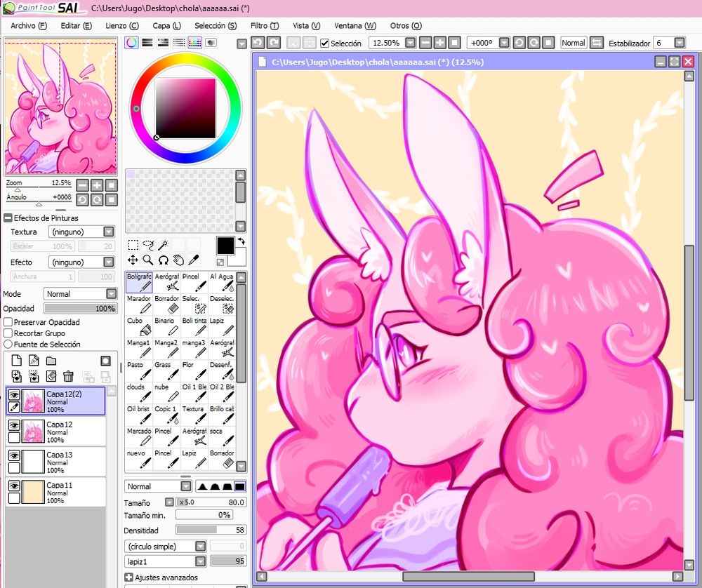Image resolution: width=702 pixels, height=588 pixels.
Task: Choose the Cubo bucket fill tool
Action: (x=139, y=326)
